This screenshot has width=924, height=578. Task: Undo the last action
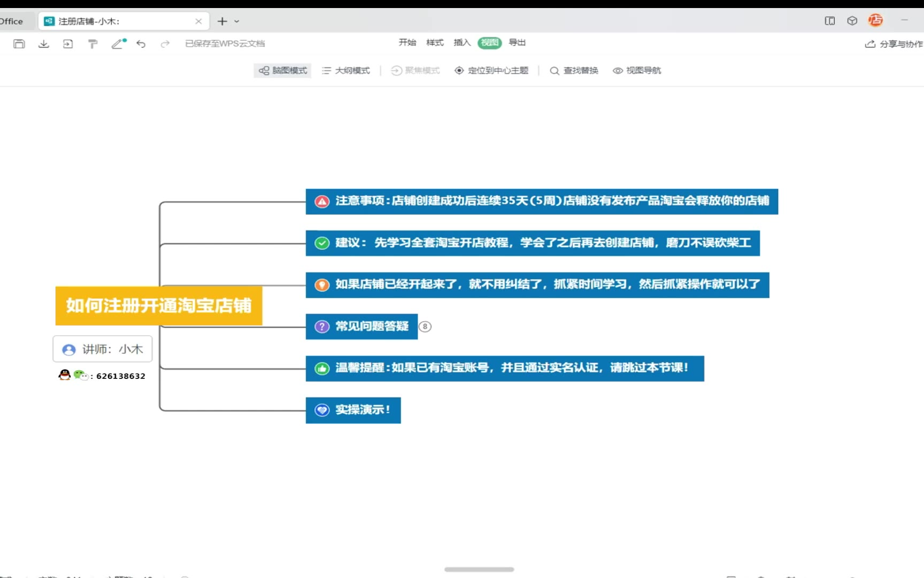coord(141,44)
